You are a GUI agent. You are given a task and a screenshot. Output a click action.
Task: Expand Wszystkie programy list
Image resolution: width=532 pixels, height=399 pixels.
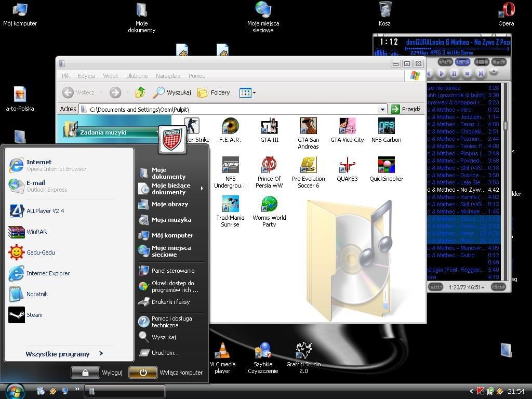[64, 354]
